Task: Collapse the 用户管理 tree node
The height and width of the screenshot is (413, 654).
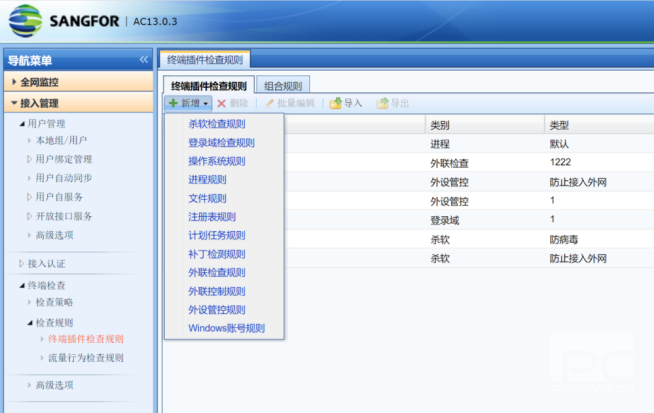Action: (x=22, y=124)
